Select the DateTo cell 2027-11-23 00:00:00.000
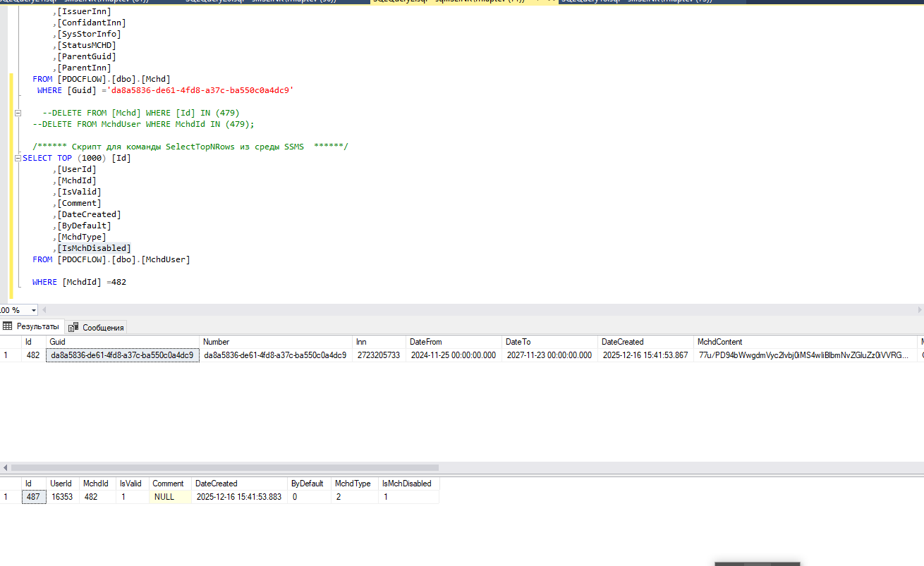This screenshot has width=924, height=566. tap(549, 355)
